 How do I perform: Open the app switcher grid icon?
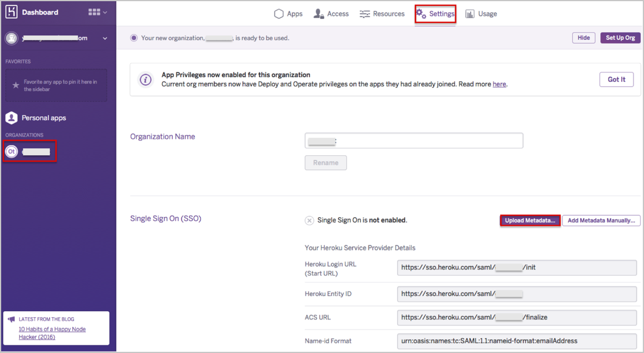[94, 12]
